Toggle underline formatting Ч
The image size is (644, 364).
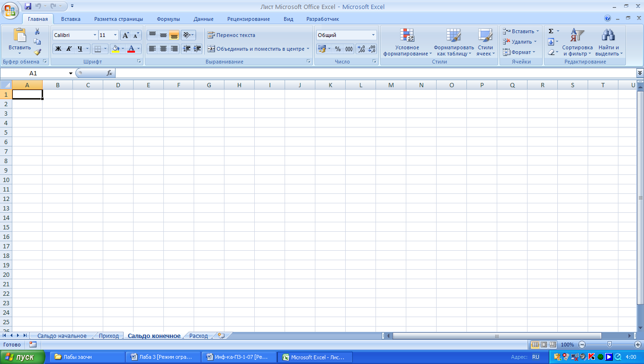click(x=80, y=48)
